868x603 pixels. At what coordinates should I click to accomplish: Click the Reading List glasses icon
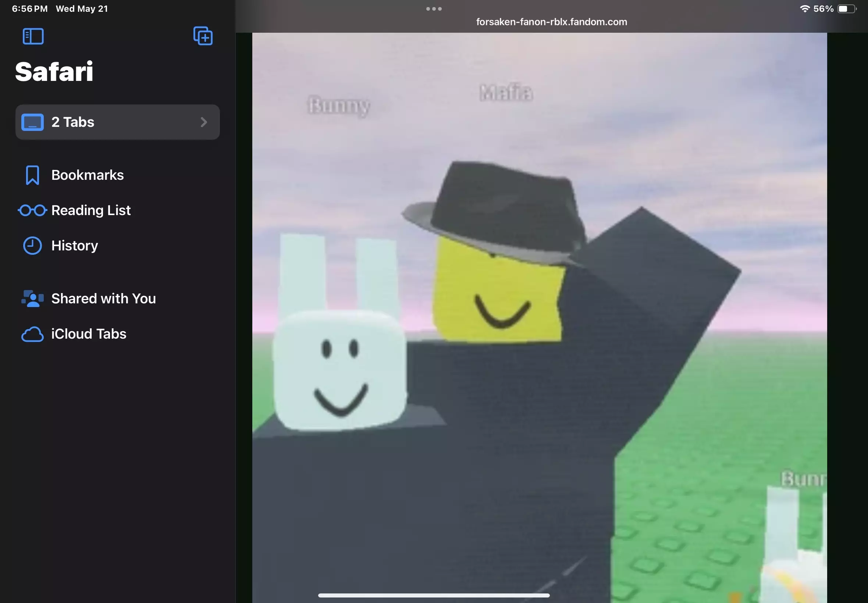[32, 210]
